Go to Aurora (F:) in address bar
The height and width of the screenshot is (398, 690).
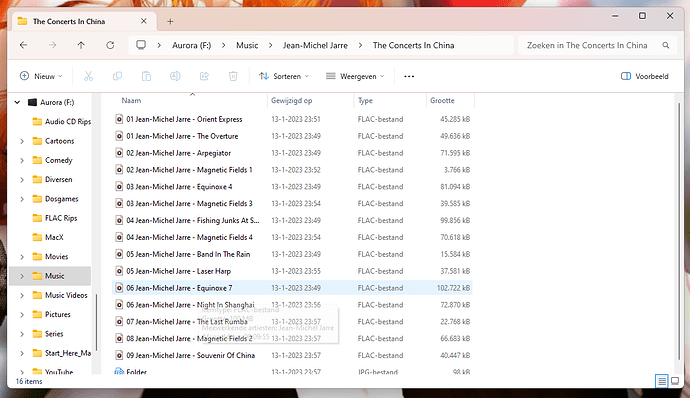191,45
